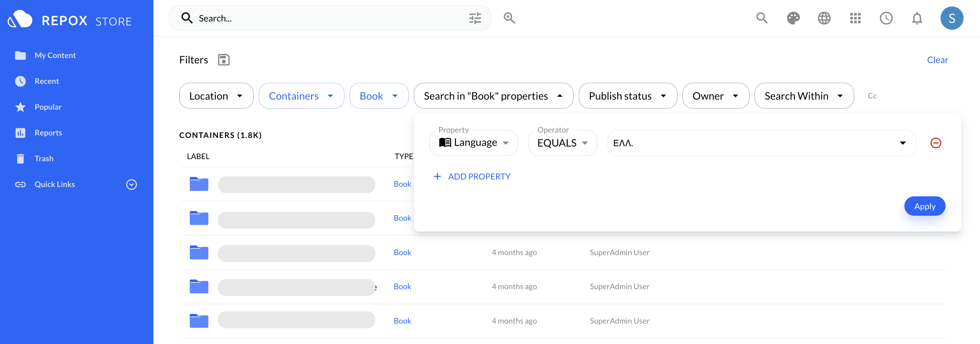Change the EQUALS operator
Image resolution: width=980 pixels, height=344 pixels.
pyautogui.click(x=562, y=143)
